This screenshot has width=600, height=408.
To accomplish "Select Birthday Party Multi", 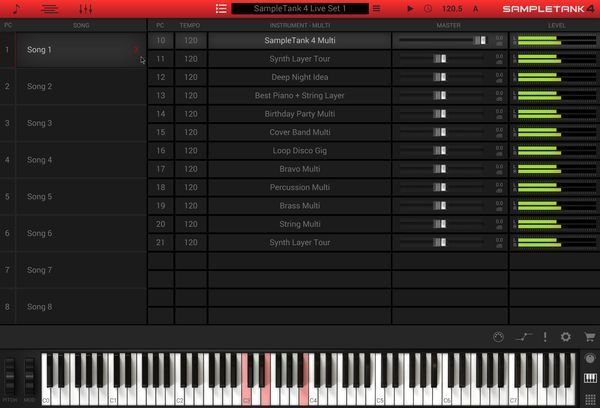I will pos(300,114).
